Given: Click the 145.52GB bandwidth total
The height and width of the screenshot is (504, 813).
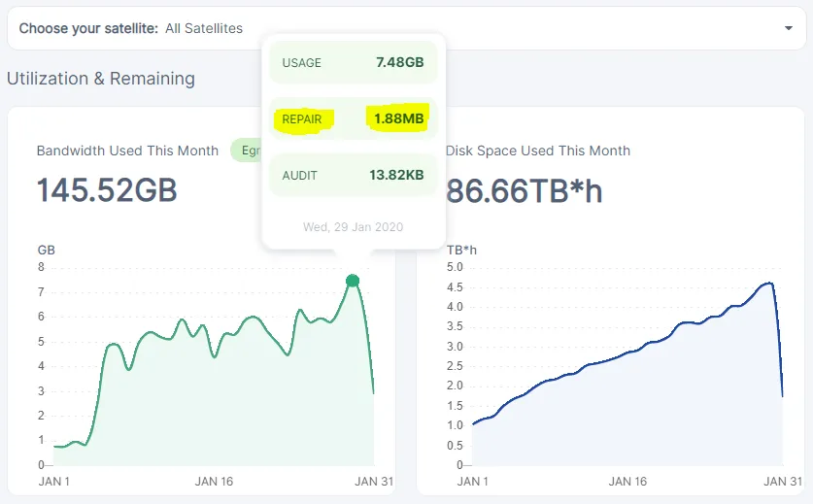Looking at the screenshot, I should [x=107, y=190].
